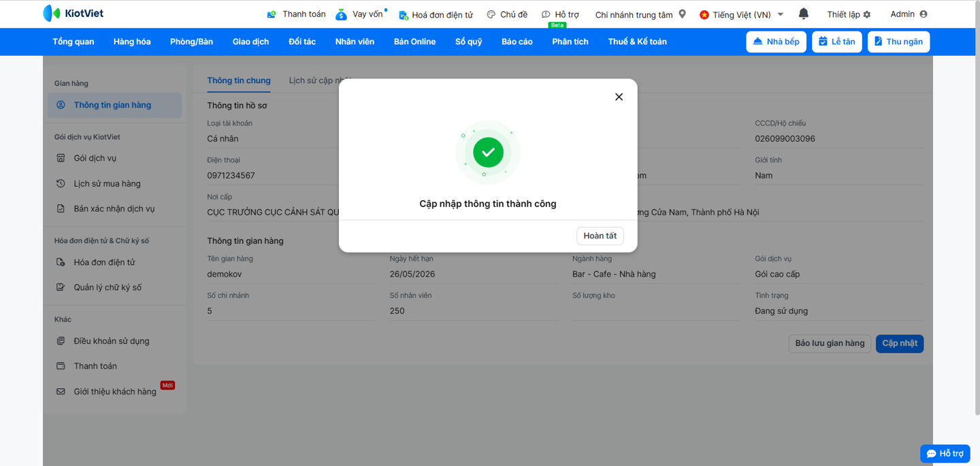Click the Lễ tân button
The image size is (980, 466).
coord(837,42)
